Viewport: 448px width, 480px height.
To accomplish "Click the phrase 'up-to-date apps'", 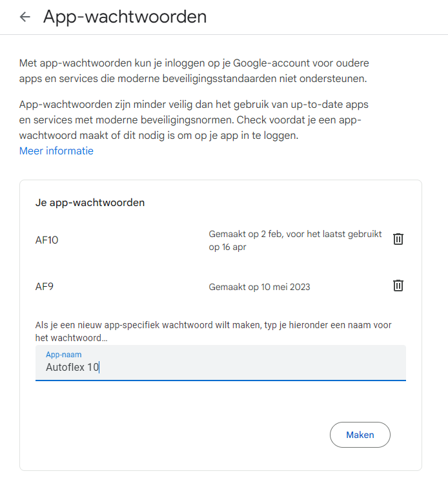I will coord(329,105).
